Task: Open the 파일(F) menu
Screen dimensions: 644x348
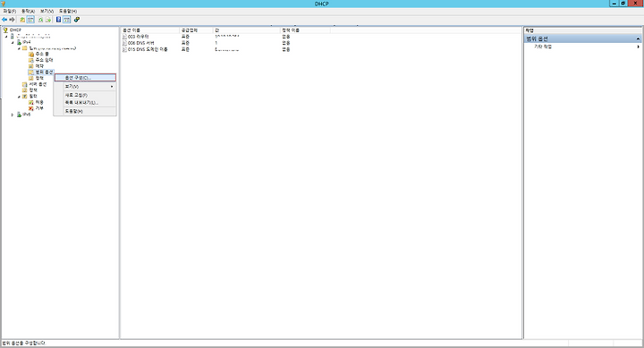Action: pyautogui.click(x=10, y=11)
